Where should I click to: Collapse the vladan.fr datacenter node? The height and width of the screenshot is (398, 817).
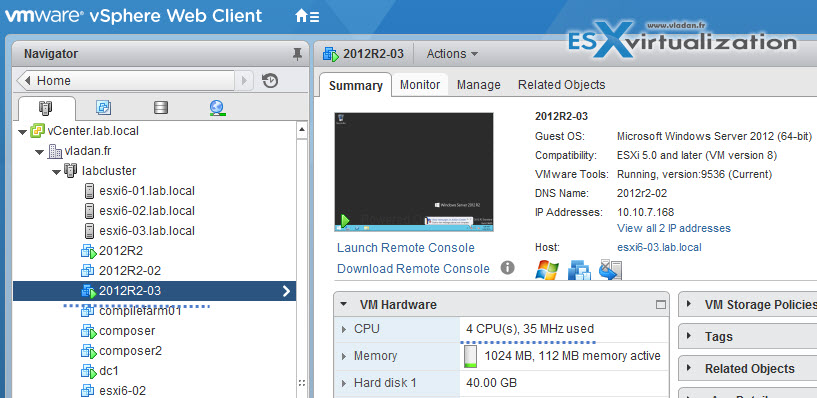[40, 152]
